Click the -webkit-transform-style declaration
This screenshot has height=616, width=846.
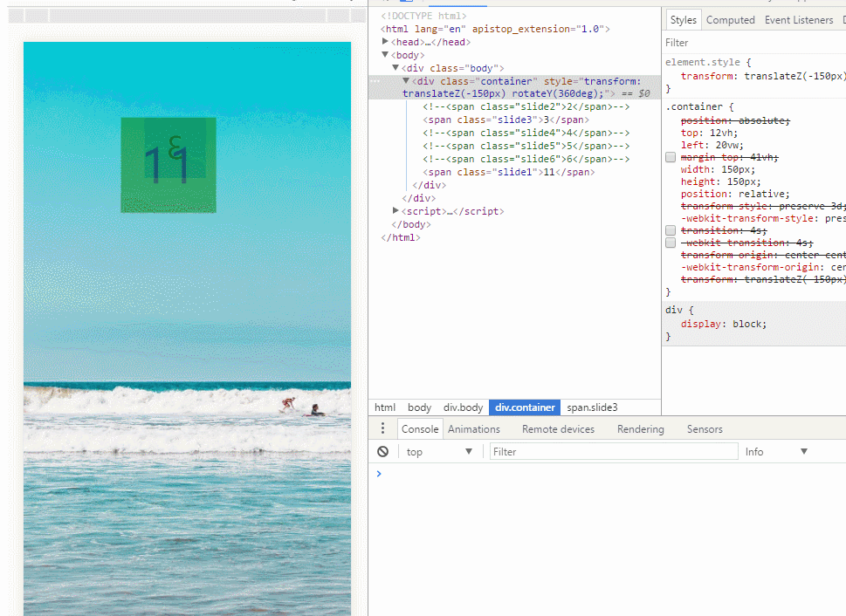763,218
